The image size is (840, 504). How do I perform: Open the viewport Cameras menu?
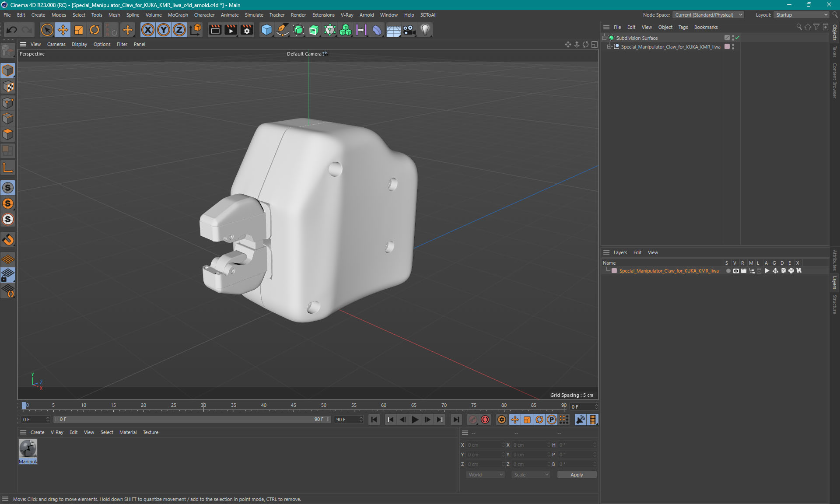pyautogui.click(x=56, y=44)
